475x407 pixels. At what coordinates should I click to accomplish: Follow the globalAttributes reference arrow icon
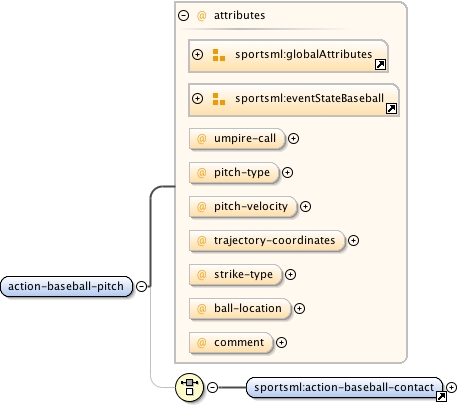click(x=380, y=64)
